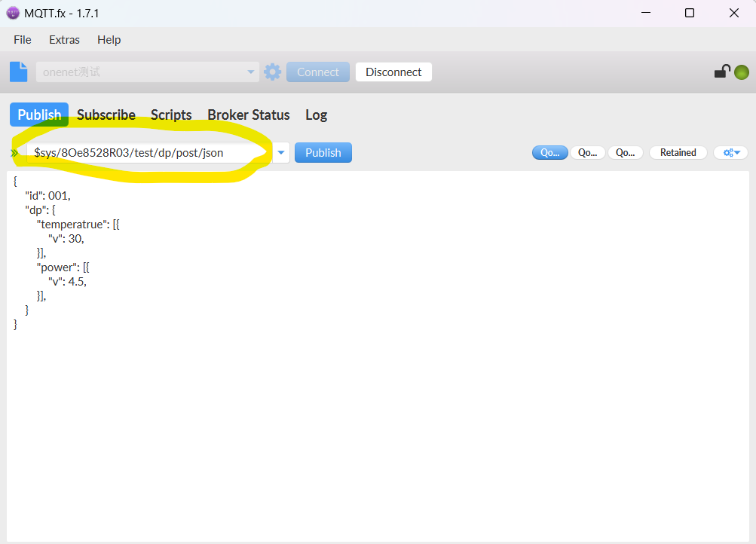Image resolution: width=756 pixels, height=544 pixels.
Task: Switch to the Scripts tab
Action: [171, 115]
